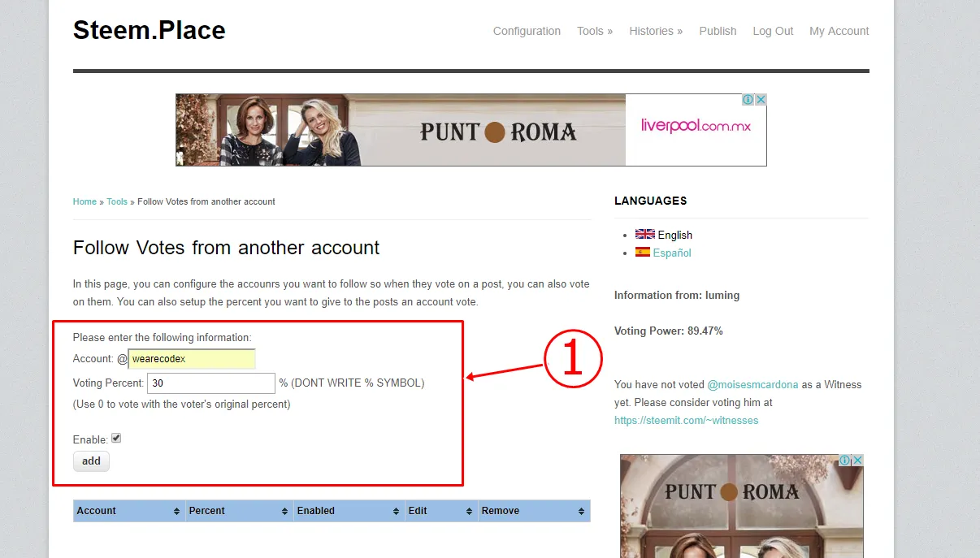The width and height of the screenshot is (980, 558).
Task: Open the Configuration menu item
Action: pyautogui.click(x=527, y=31)
